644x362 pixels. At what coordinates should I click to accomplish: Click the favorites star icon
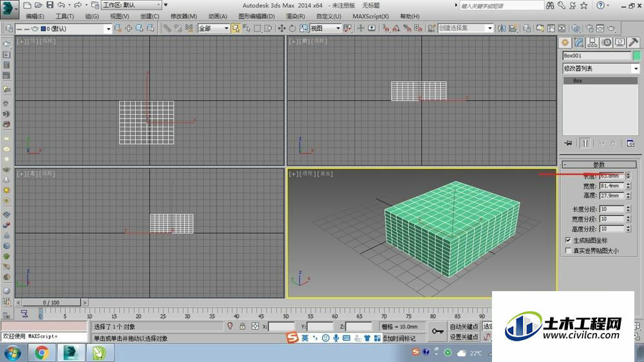click(583, 5)
